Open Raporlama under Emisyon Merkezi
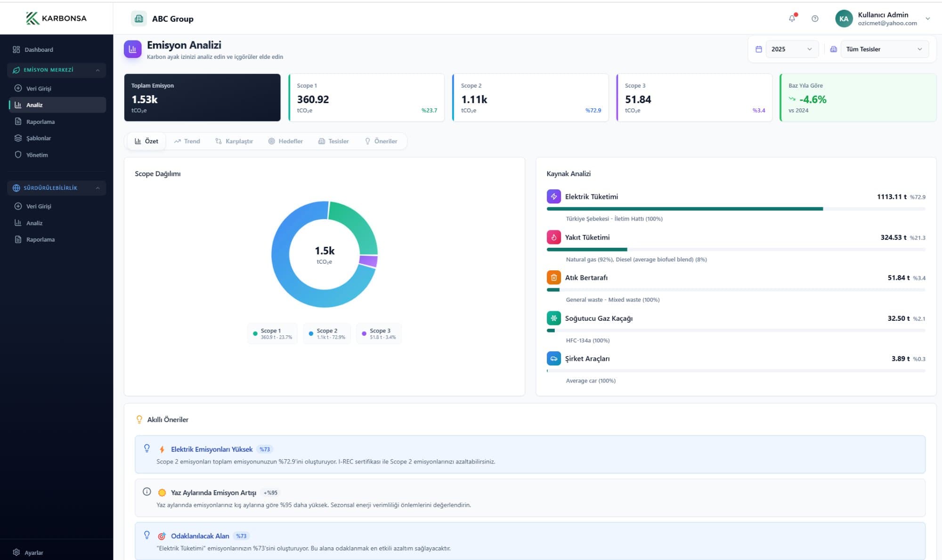The image size is (942, 560). 40,122
